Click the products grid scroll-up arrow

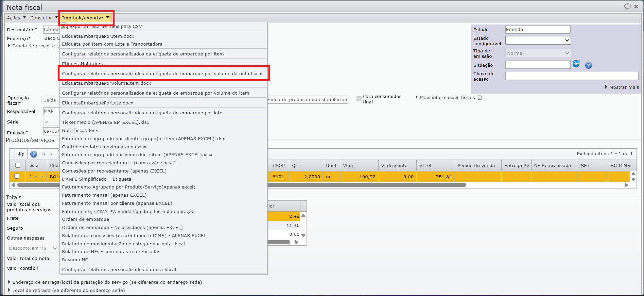tap(633, 174)
